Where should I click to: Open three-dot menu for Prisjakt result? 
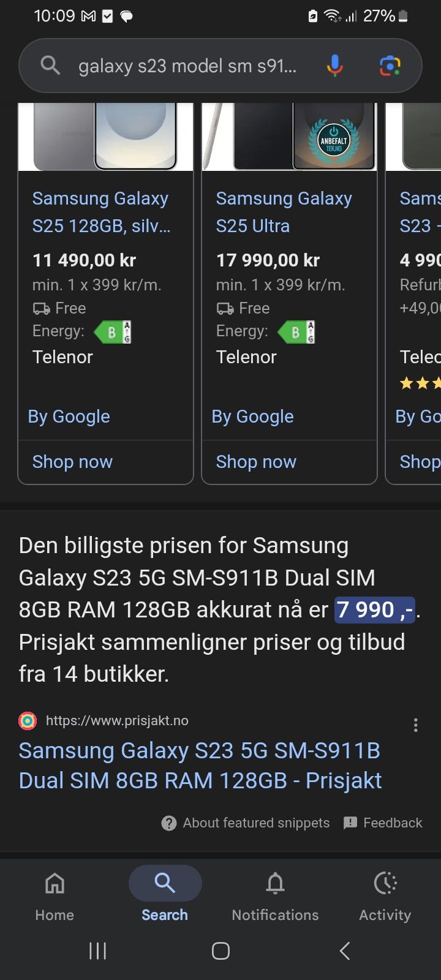(x=415, y=725)
